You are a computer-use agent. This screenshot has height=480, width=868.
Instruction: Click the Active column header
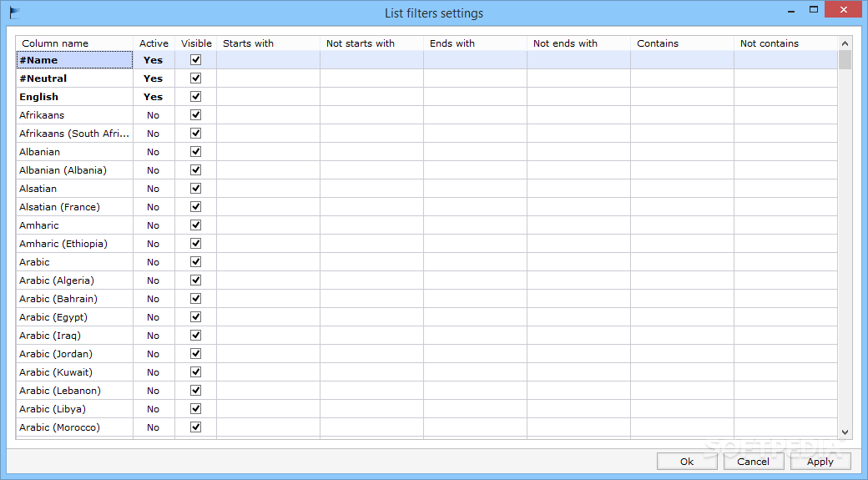154,43
